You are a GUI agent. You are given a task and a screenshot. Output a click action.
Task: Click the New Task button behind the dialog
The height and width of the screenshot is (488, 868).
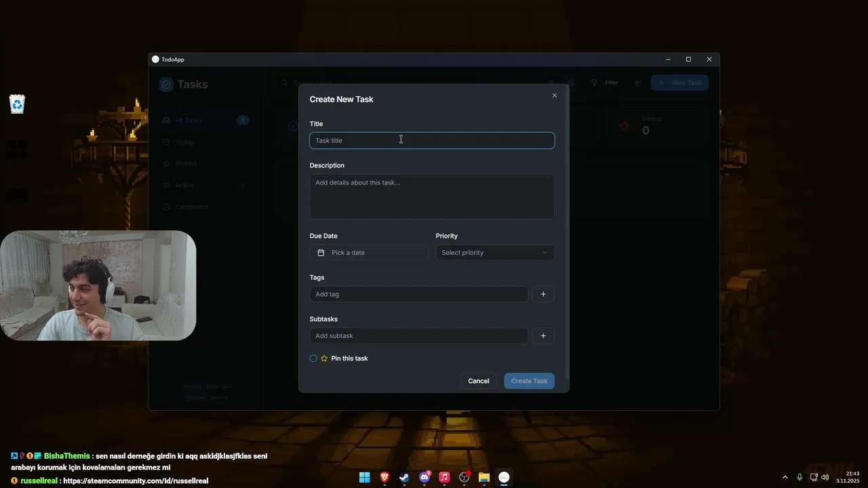680,83
